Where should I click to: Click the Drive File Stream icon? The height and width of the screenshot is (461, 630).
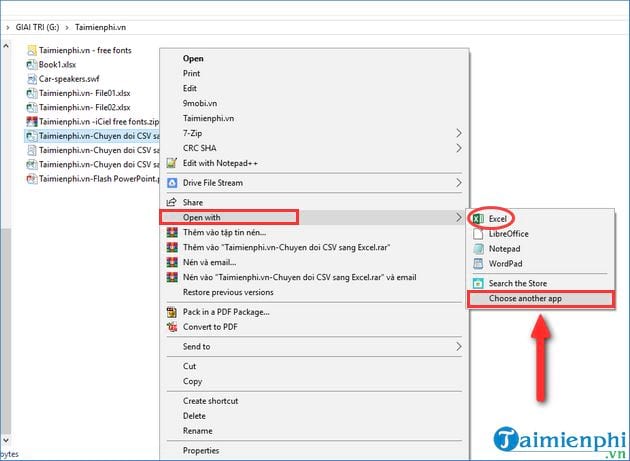click(172, 183)
